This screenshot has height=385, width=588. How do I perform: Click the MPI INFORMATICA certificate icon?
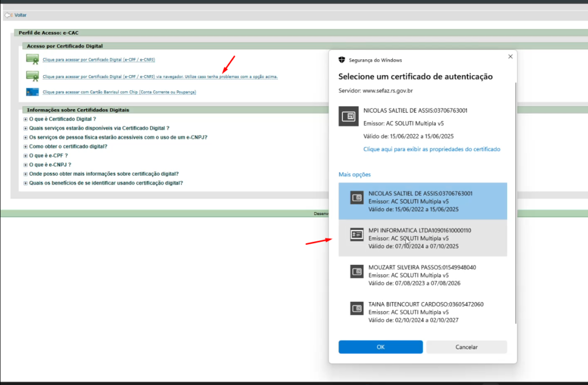pos(357,234)
